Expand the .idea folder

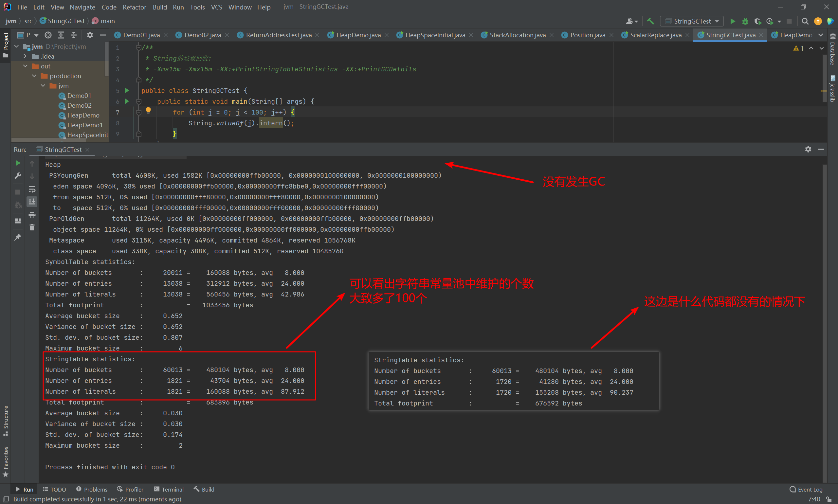pos(25,56)
